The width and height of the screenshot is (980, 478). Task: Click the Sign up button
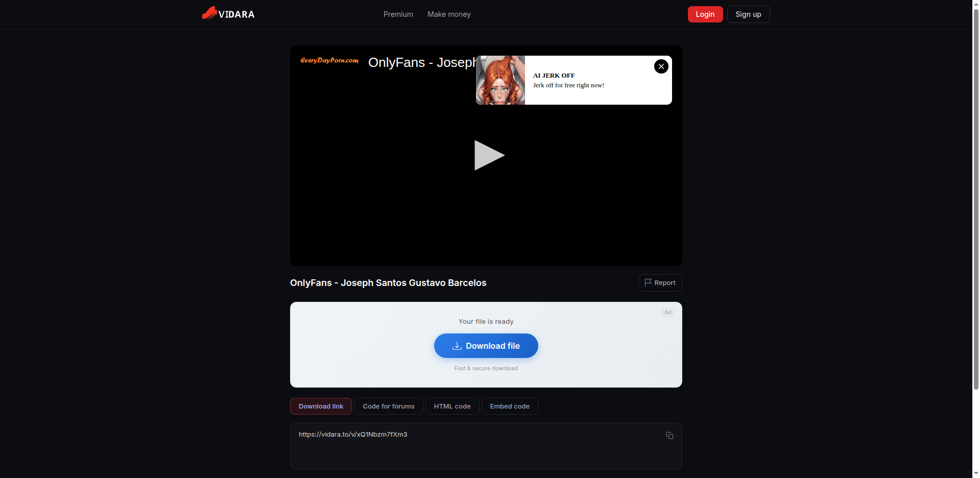point(748,14)
